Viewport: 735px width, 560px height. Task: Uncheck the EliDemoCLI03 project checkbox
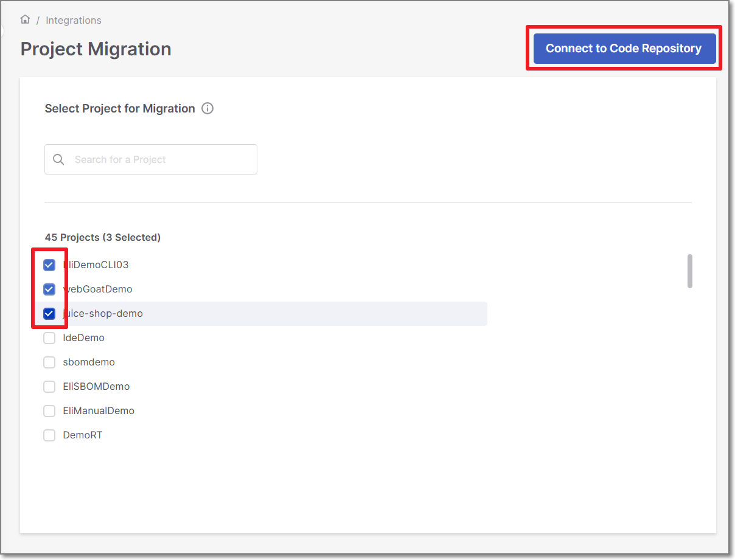(49, 264)
